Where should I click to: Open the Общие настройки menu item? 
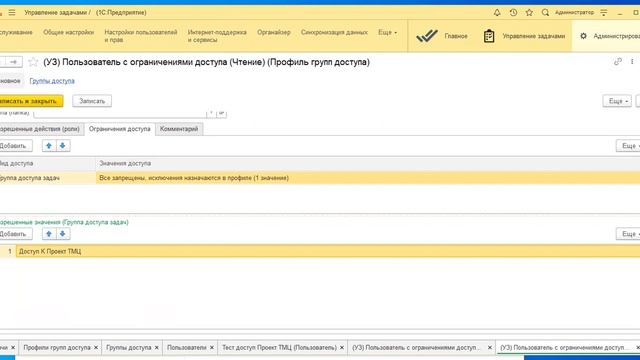[69, 32]
